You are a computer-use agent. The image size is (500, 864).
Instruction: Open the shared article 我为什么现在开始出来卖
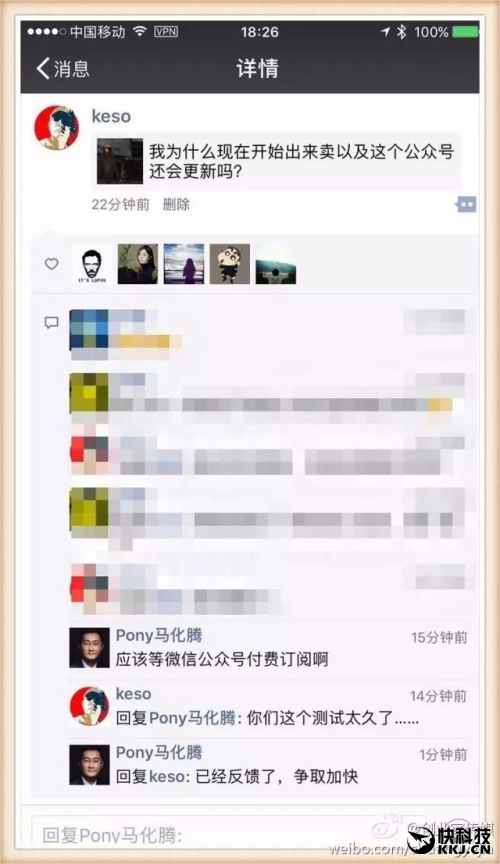point(276,161)
